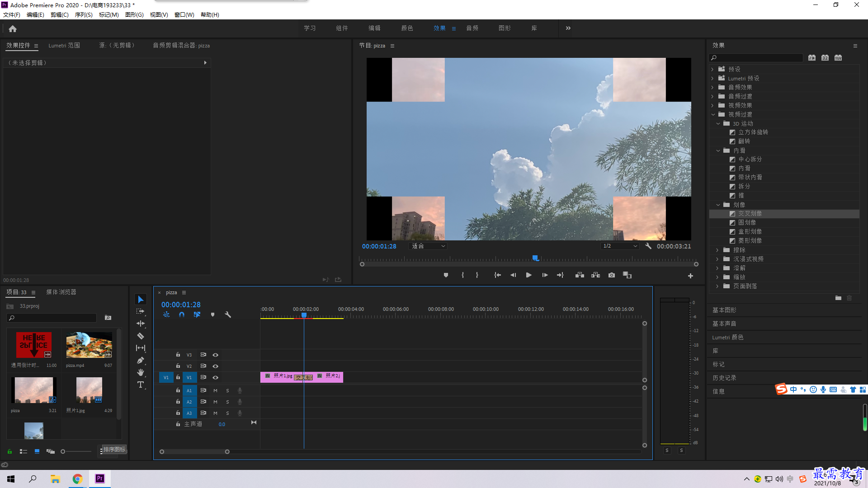The image size is (868, 488).
Task: Open program monitor wrench settings
Action: [648, 246]
